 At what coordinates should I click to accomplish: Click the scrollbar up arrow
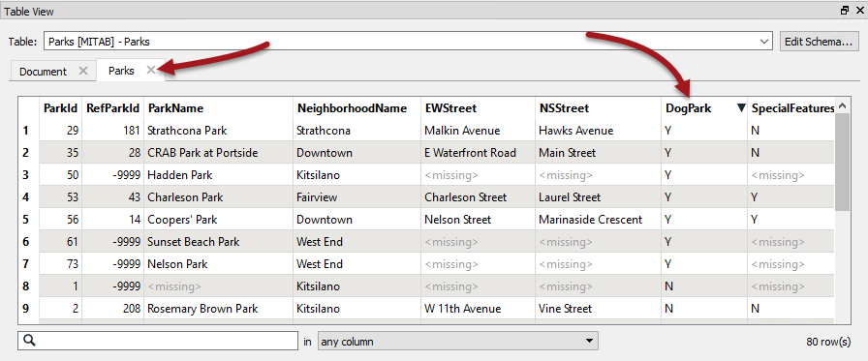point(842,105)
